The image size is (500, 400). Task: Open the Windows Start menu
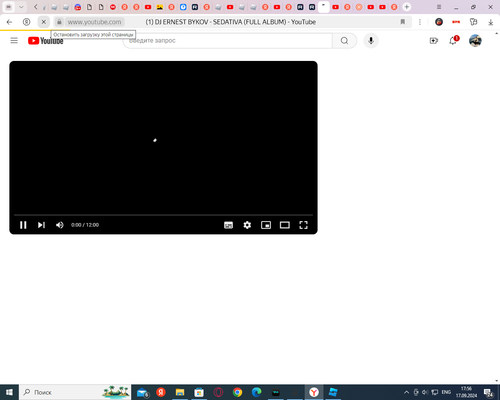[9, 392]
